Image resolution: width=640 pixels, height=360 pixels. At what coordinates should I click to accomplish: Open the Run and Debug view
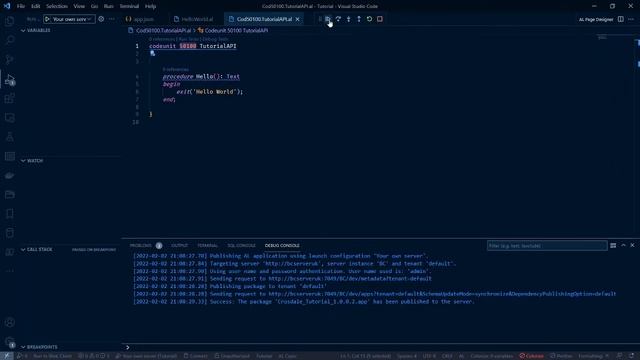click(x=10, y=79)
